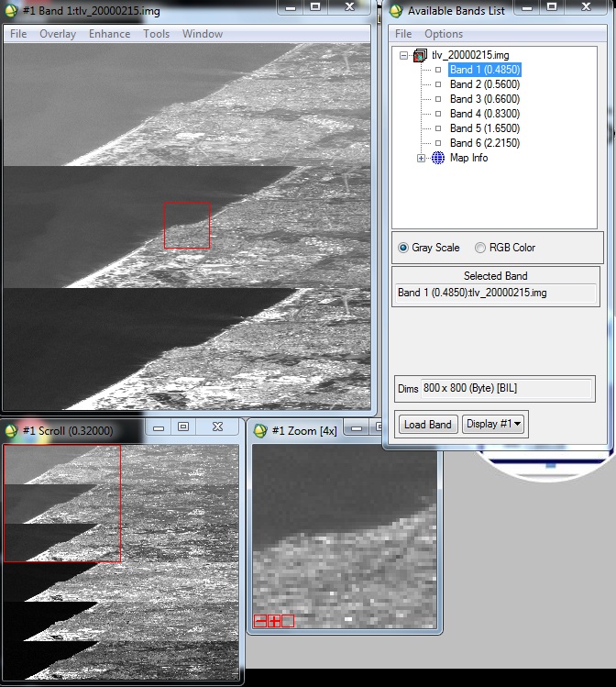Screen dimensions: 616x687
Task: Open the Window menu
Action: point(203,34)
